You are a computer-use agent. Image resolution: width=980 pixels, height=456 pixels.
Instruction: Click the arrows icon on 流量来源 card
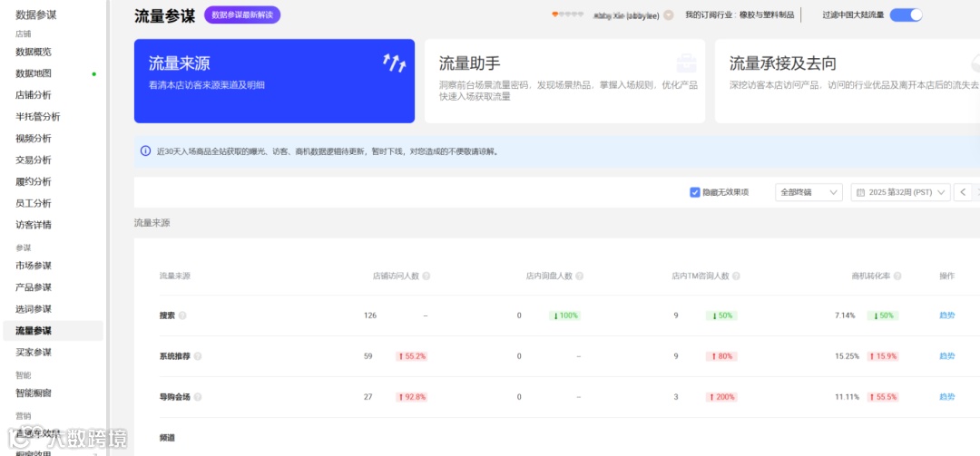pos(395,63)
